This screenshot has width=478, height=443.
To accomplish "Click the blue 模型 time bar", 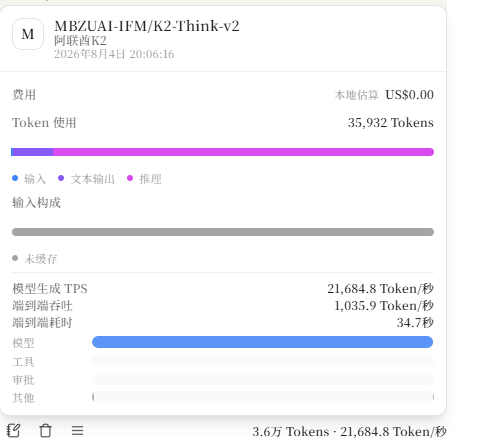I will 263,342.
